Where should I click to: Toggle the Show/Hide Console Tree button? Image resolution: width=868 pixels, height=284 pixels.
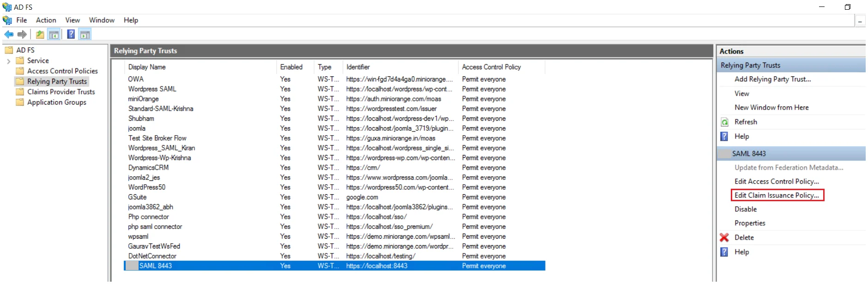tap(54, 34)
